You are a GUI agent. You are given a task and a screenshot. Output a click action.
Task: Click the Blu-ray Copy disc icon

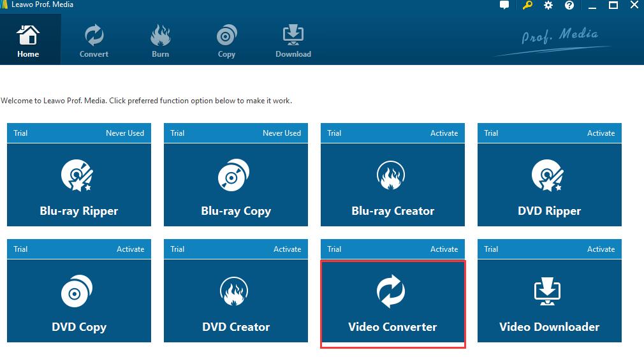pyautogui.click(x=234, y=175)
